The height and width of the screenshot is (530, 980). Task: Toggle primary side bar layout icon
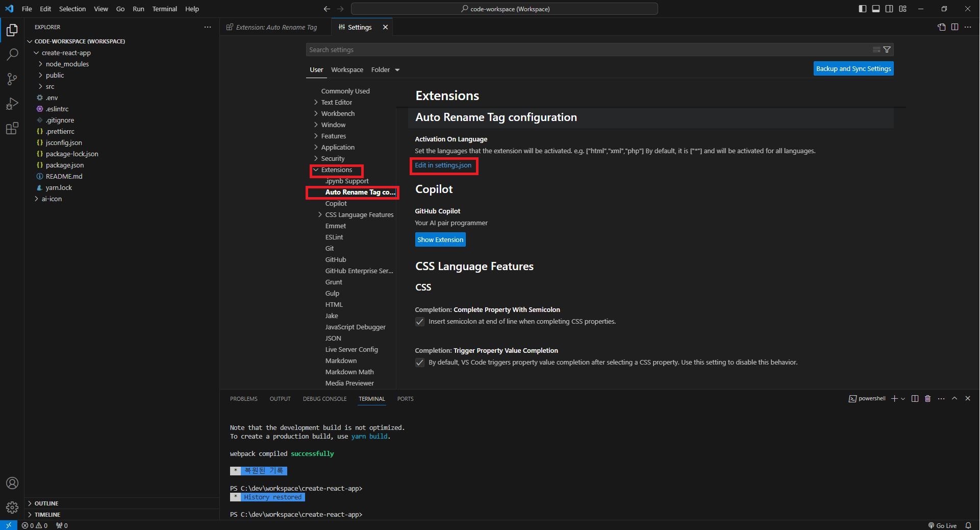tap(862, 9)
